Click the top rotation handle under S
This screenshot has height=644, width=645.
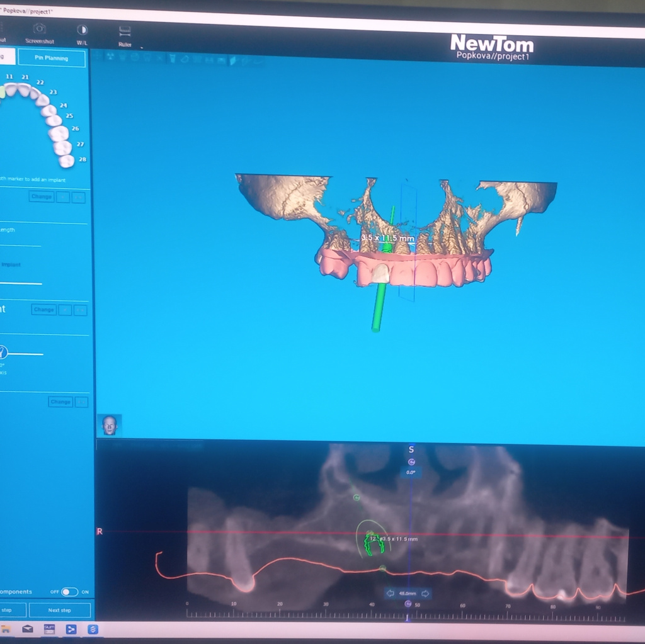(411, 461)
